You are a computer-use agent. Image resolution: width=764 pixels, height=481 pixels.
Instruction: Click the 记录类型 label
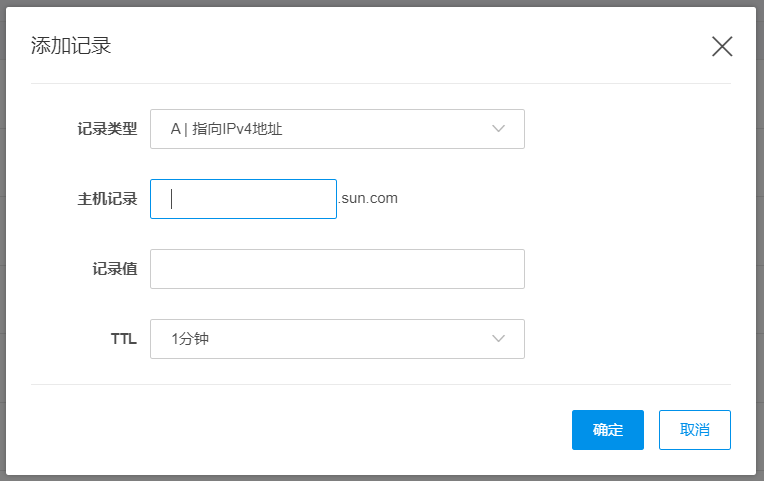tap(107, 129)
